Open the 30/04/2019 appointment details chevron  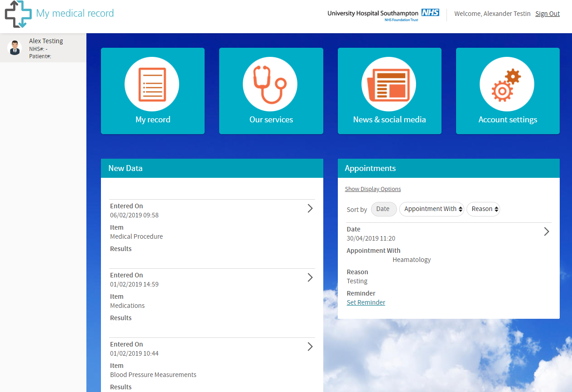coord(547,231)
